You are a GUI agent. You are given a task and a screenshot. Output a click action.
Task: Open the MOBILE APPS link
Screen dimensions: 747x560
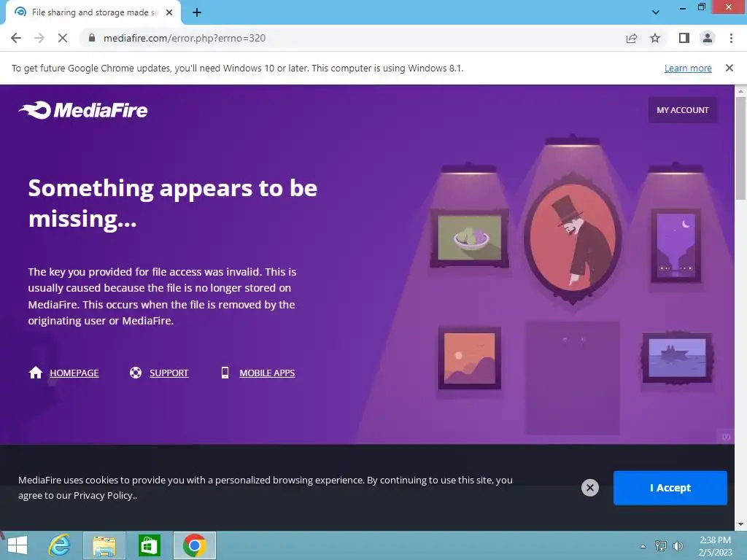[267, 373]
